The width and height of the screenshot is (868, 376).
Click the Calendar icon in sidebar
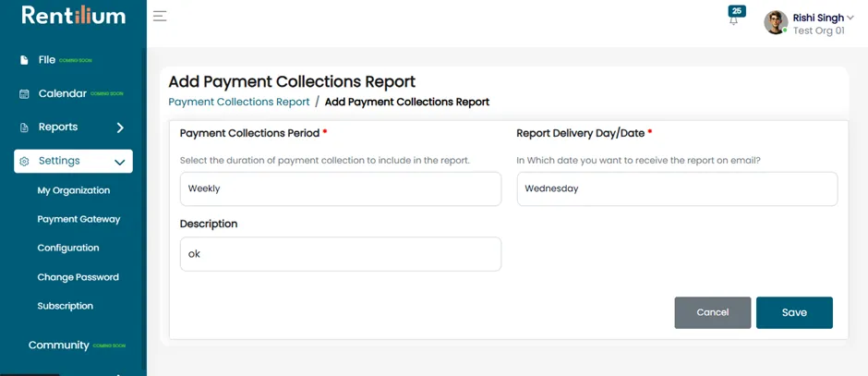(24, 93)
